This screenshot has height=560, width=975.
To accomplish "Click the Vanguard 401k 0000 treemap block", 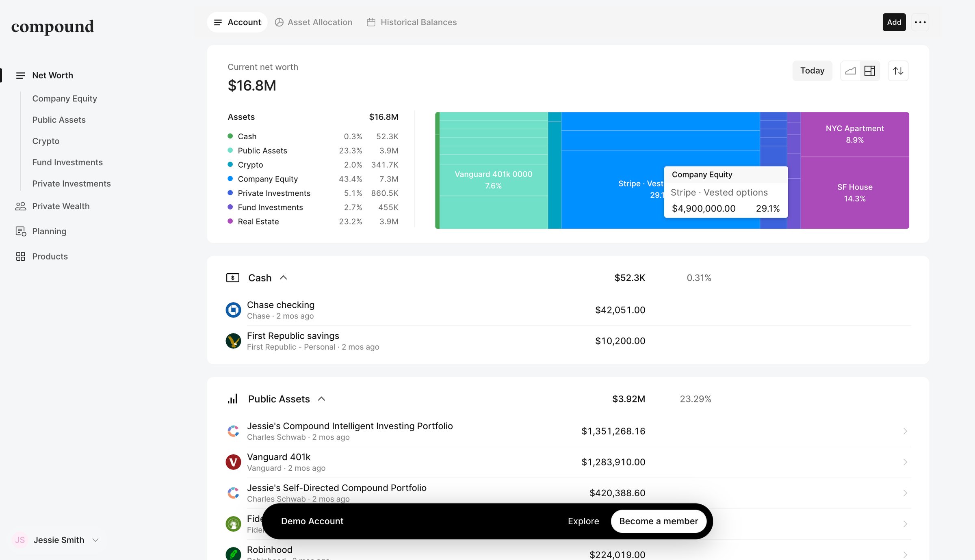I will point(494,180).
